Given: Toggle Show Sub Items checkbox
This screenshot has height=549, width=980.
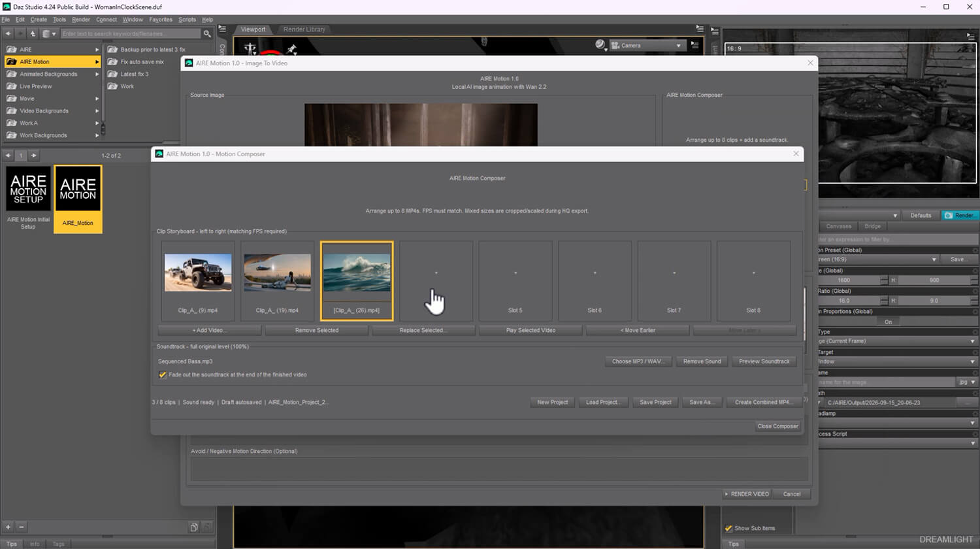Looking at the screenshot, I should coord(728,528).
